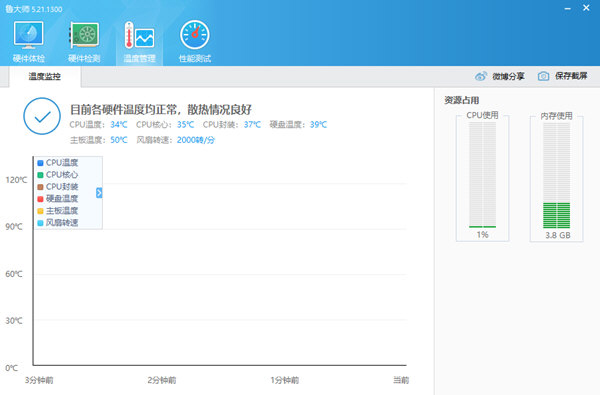Click the 内存使用 memory bar meter
The image size is (600, 395).
[x=557, y=175]
